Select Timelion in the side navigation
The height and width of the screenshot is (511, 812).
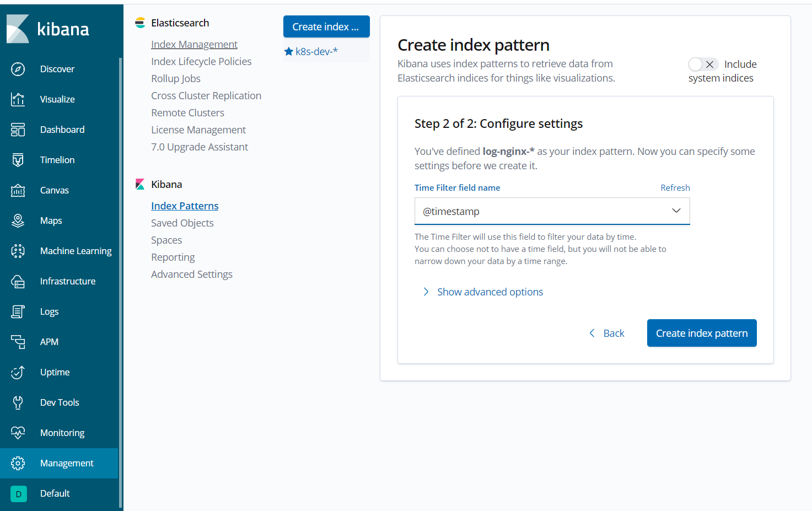57,160
